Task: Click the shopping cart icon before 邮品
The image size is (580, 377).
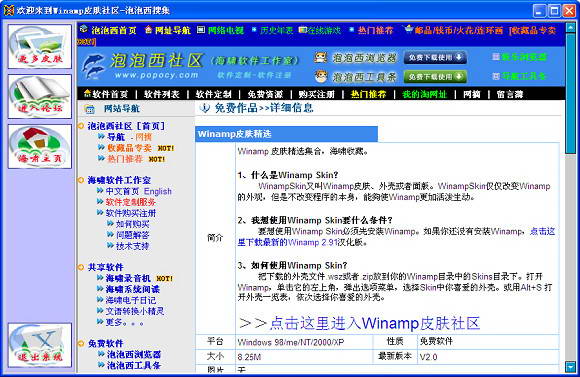Action: 408,29
